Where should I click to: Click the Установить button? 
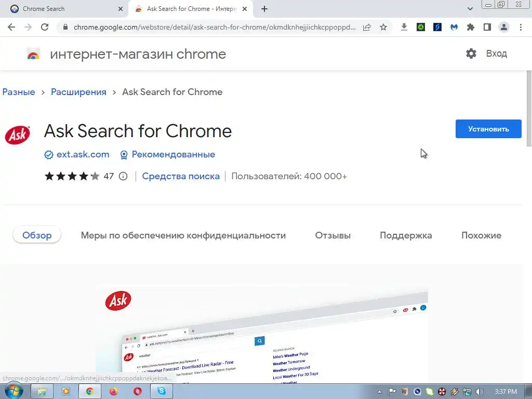click(488, 129)
